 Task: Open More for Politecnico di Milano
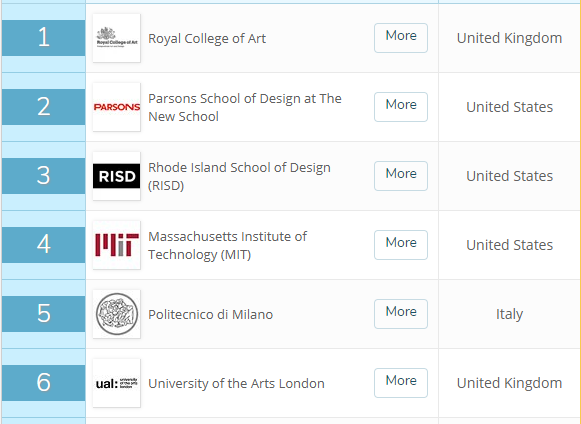(401, 314)
